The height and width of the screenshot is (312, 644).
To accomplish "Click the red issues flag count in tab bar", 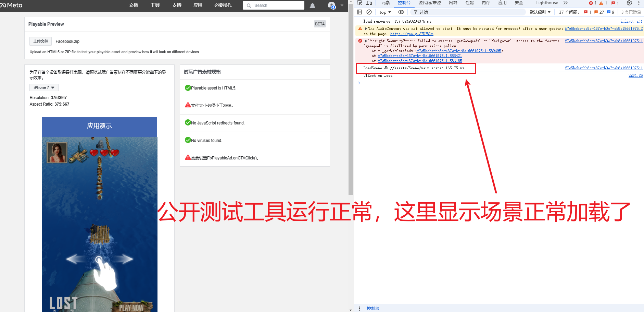I will click(x=615, y=3).
